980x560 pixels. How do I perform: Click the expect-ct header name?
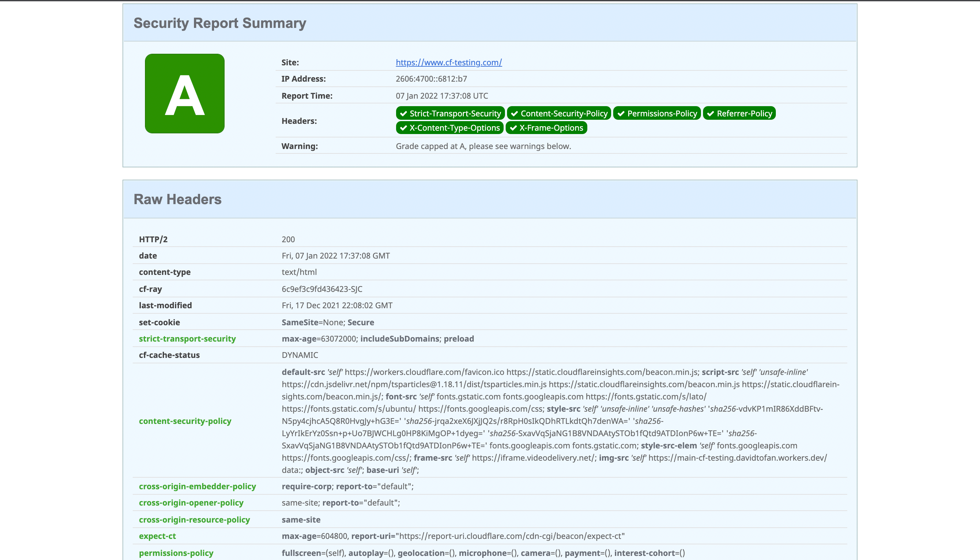(157, 536)
